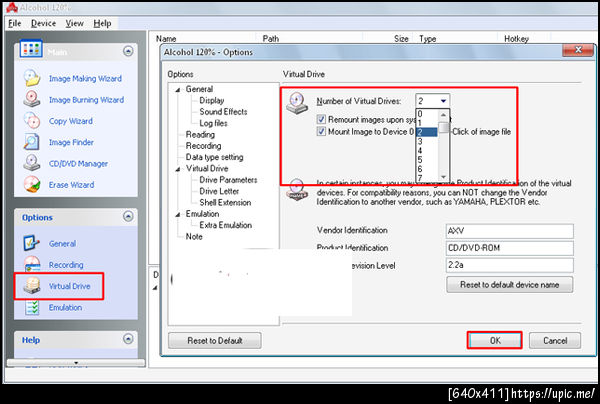600x404 pixels.
Task: Click the OK button
Action: [495, 340]
